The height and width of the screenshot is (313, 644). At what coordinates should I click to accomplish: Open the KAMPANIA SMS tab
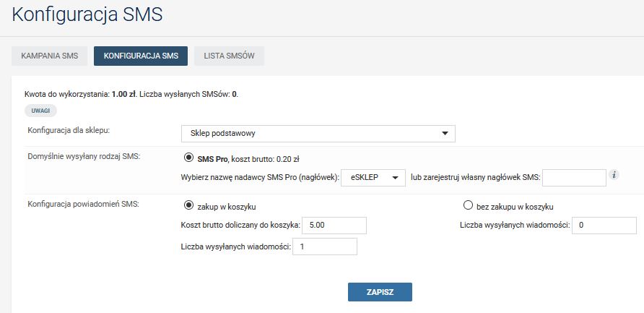tap(50, 56)
